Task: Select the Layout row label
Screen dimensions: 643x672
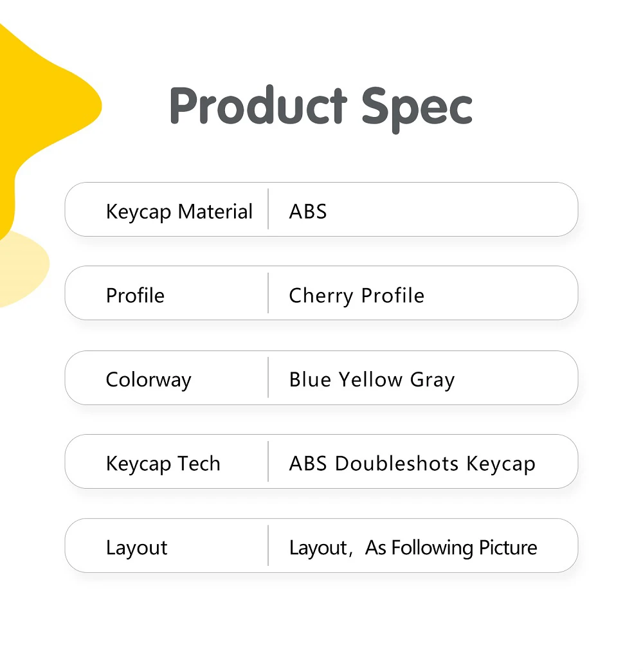Action: tap(136, 548)
